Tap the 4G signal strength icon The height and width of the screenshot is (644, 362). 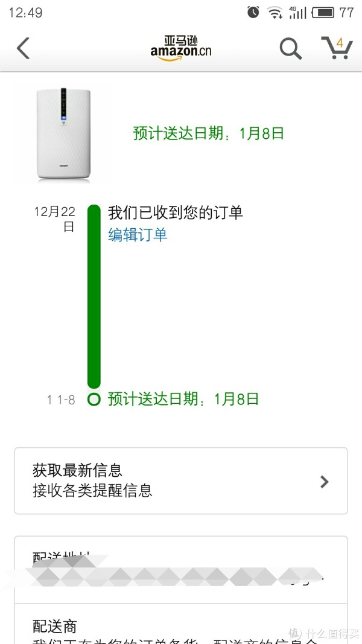pyautogui.click(x=297, y=12)
